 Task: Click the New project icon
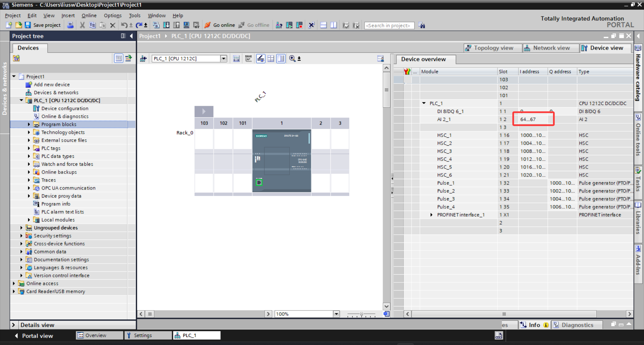pyautogui.click(x=9, y=25)
